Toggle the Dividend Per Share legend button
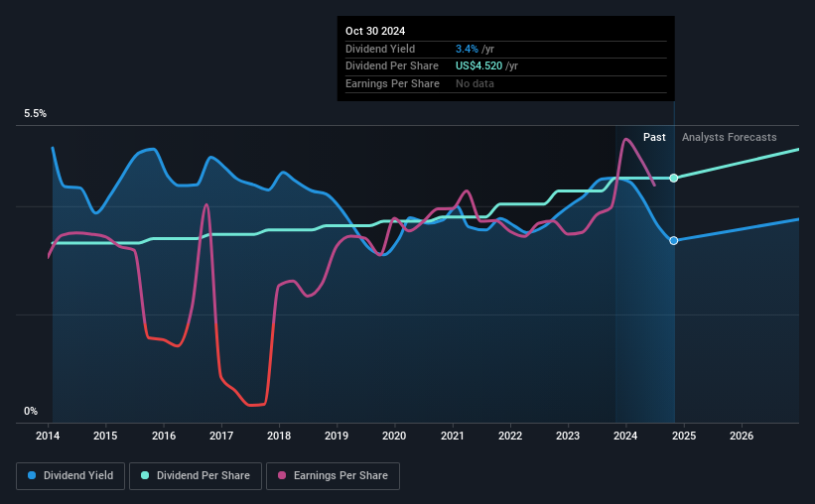Viewport: 815px width, 504px height. (x=196, y=476)
